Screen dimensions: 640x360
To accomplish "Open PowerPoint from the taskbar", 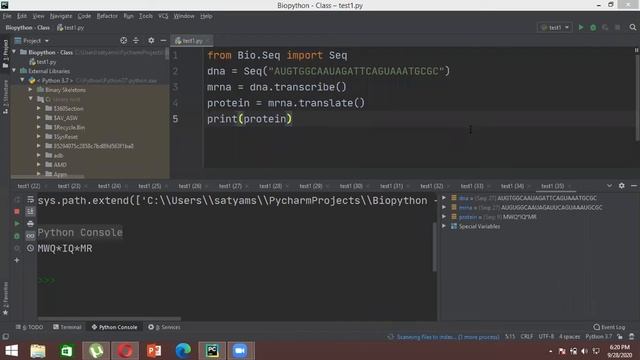I will (x=154, y=351).
